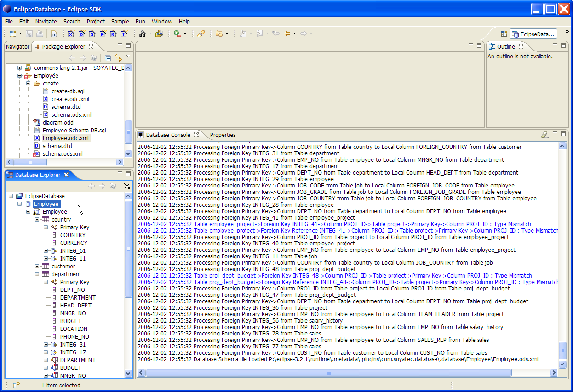Open the Sample menu
The width and height of the screenshot is (573, 392).
[120, 22]
